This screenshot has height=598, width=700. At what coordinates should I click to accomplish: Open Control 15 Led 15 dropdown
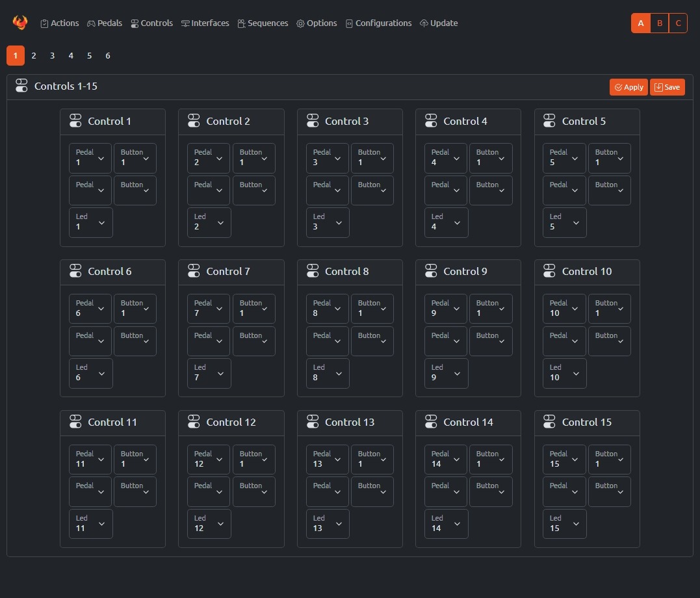click(x=564, y=524)
